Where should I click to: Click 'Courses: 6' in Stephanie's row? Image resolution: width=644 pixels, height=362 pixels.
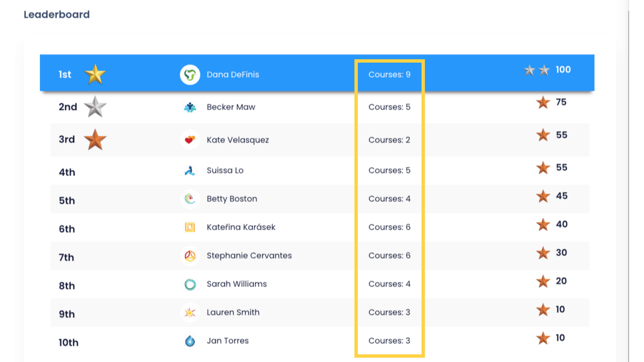pos(389,255)
